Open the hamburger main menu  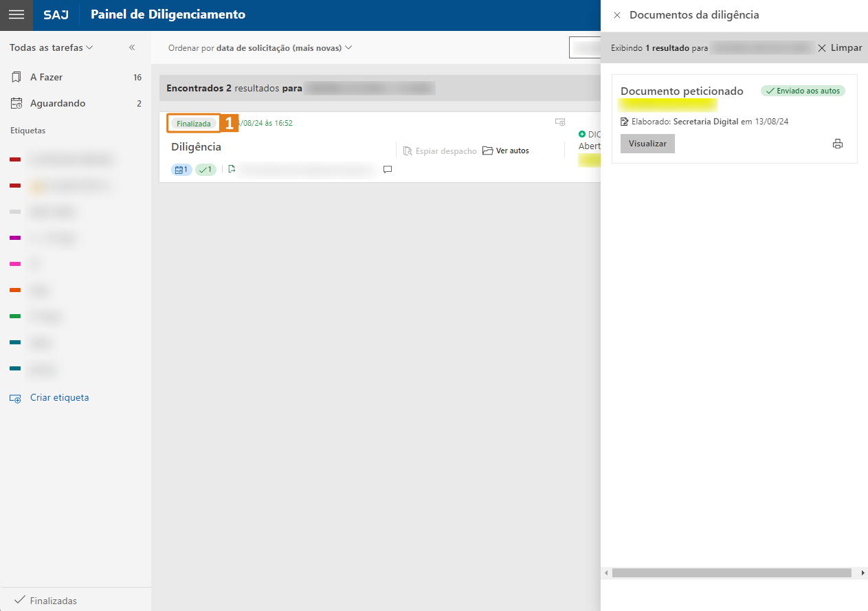[16, 15]
